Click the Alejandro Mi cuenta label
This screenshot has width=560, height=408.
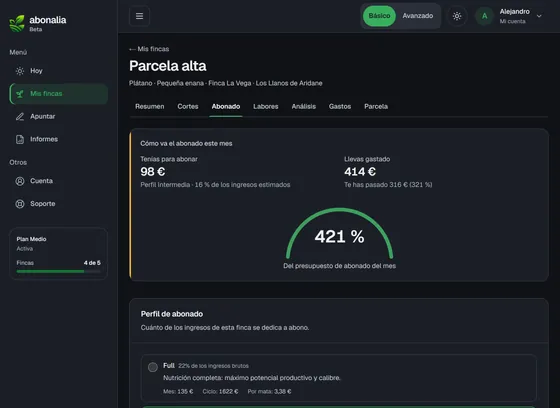tap(515, 16)
